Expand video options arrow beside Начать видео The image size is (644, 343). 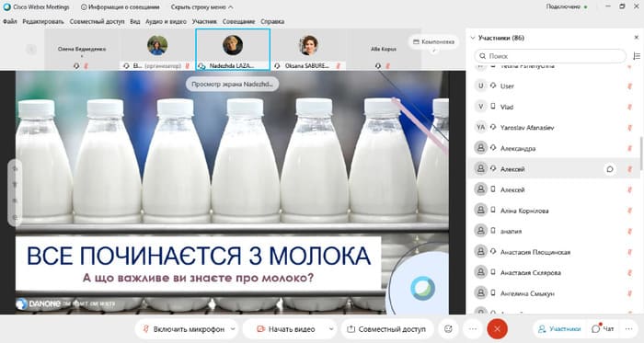click(331, 329)
